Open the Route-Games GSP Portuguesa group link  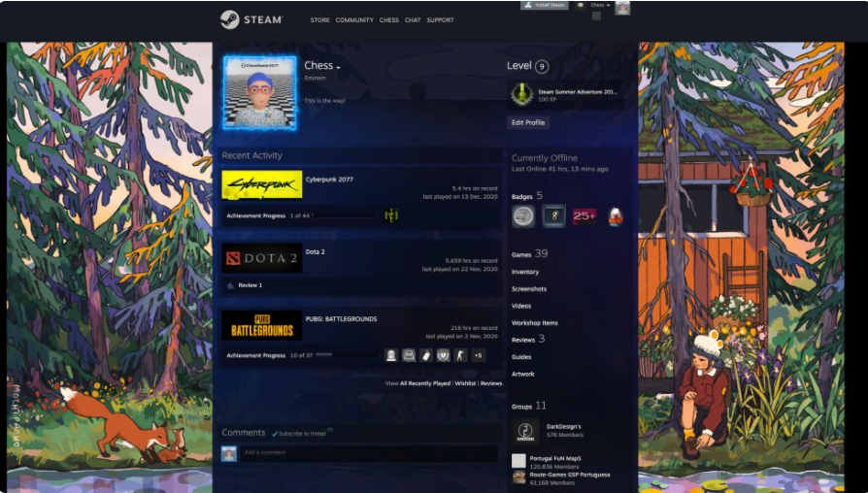(x=570, y=475)
